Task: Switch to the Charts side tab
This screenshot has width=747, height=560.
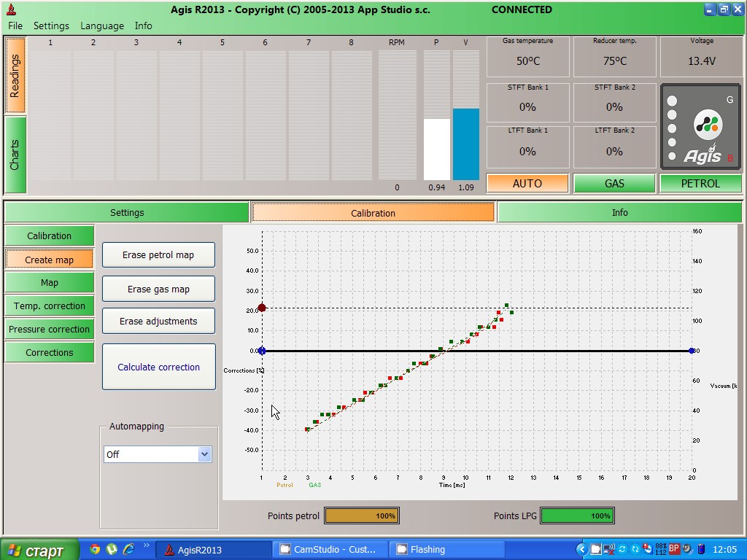Action: (15, 155)
